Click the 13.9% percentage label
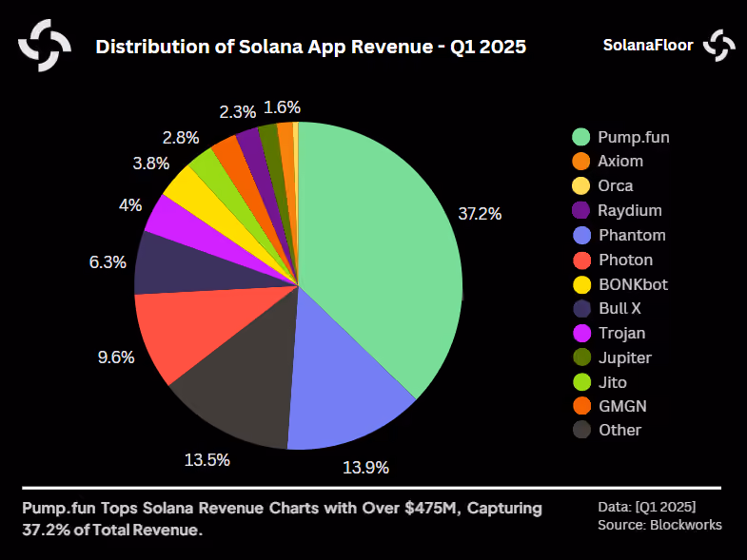Screen dimensions: 747x560 (365, 468)
